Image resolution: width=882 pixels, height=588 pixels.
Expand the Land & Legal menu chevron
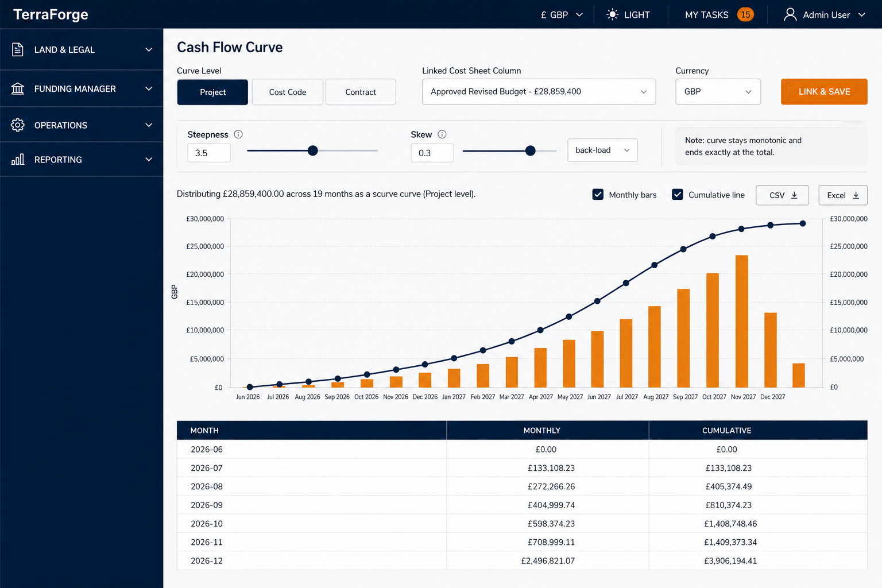click(149, 49)
